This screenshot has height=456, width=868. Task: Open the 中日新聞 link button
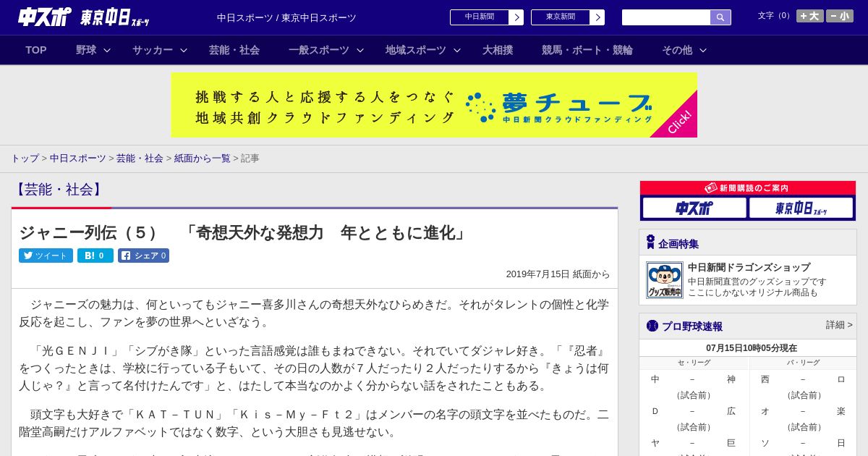[480, 17]
